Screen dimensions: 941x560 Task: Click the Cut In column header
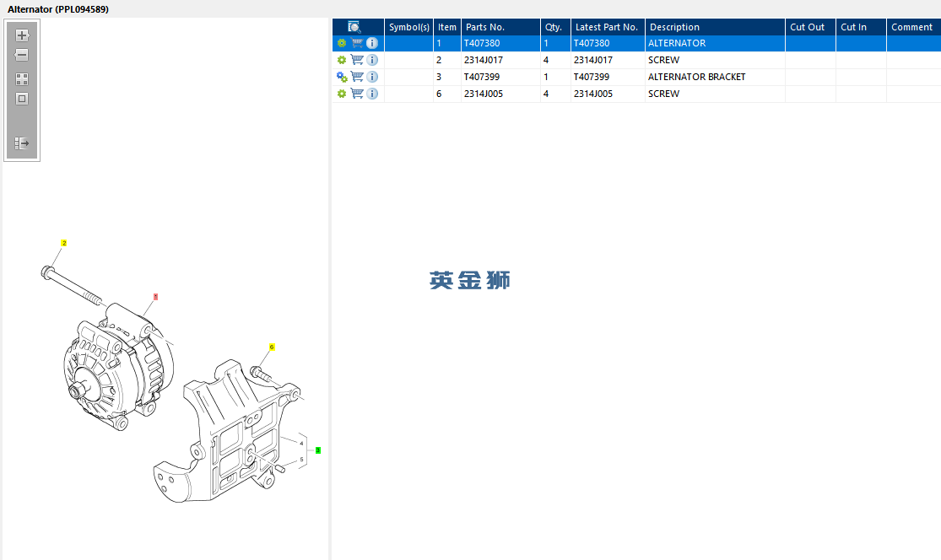(x=861, y=27)
